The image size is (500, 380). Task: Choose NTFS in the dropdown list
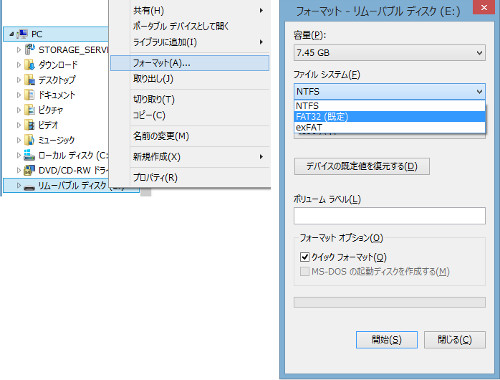click(389, 106)
